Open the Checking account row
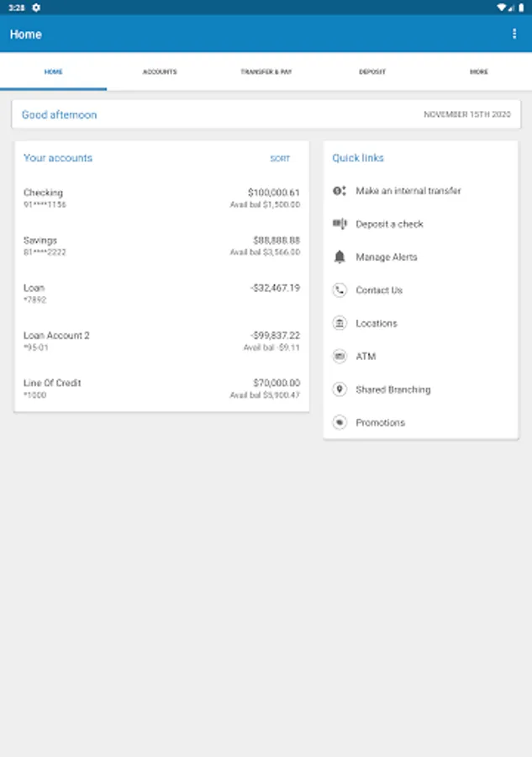532x757 pixels. point(161,198)
